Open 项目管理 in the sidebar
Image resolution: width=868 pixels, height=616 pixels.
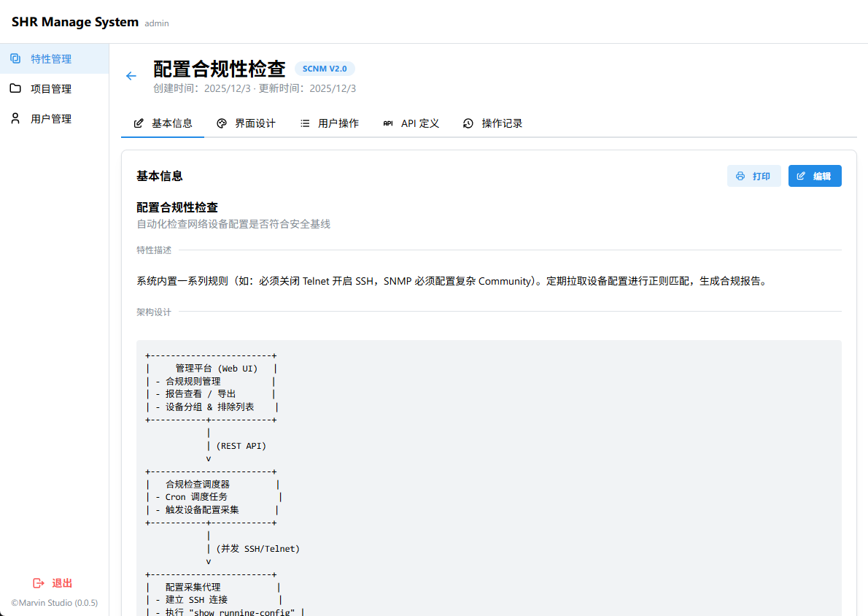[x=51, y=89]
